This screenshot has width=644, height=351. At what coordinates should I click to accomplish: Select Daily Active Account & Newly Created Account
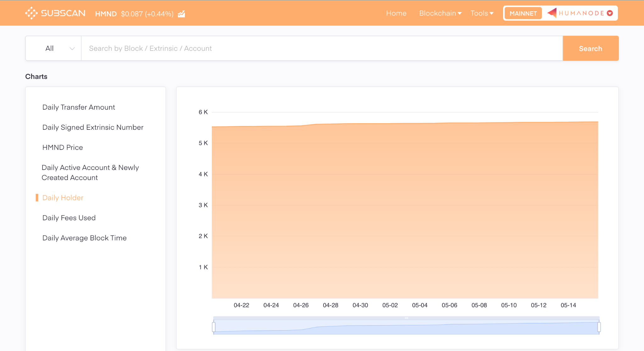click(90, 173)
